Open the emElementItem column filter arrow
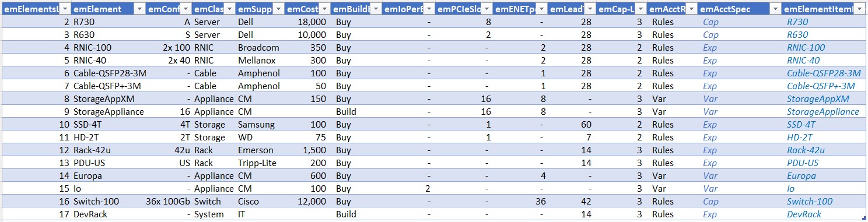Viewport: 868px width, 222px height. point(860,9)
